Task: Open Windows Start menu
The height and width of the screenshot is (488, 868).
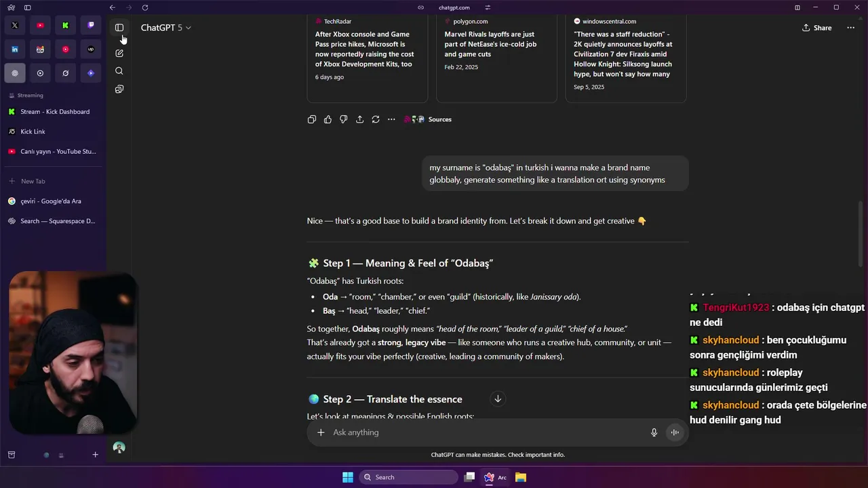Action: pyautogui.click(x=348, y=477)
